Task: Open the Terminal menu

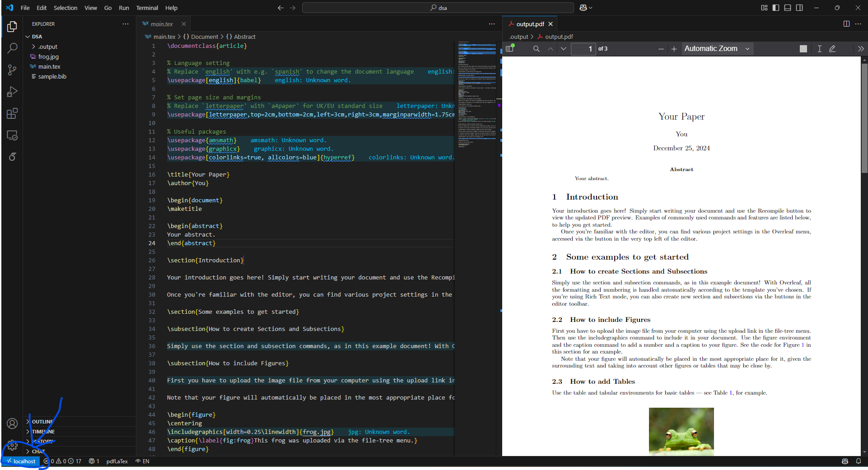Action: click(x=147, y=8)
